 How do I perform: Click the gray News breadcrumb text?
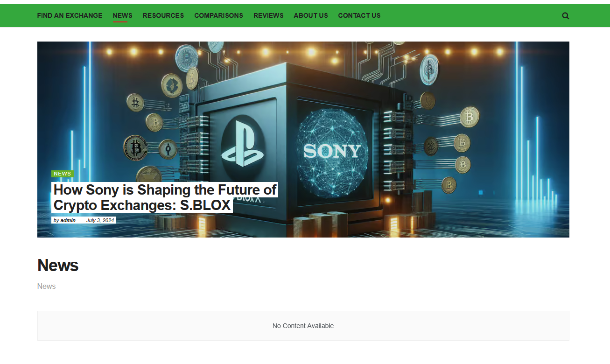tap(47, 286)
